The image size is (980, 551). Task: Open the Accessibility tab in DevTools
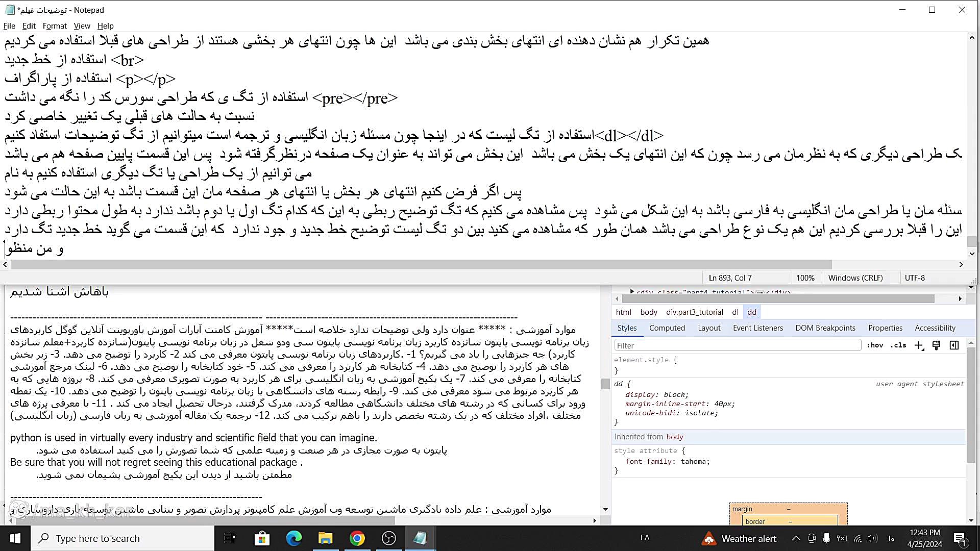point(935,328)
